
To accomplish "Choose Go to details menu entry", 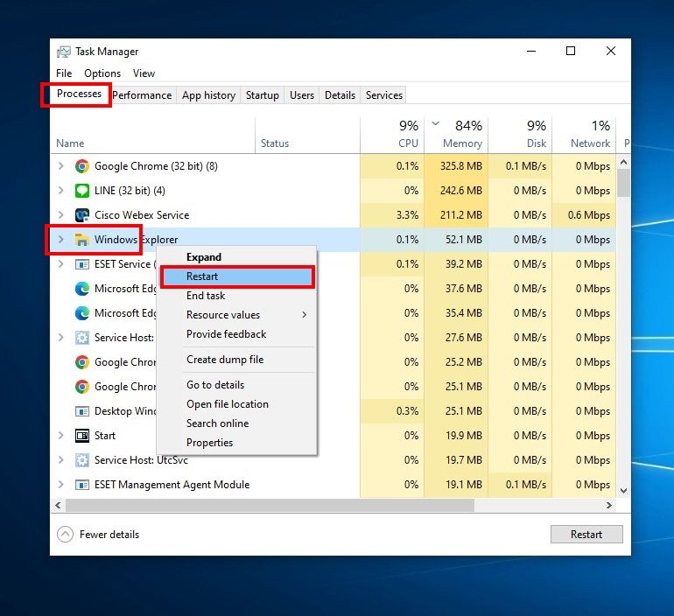I will tap(237, 385).
